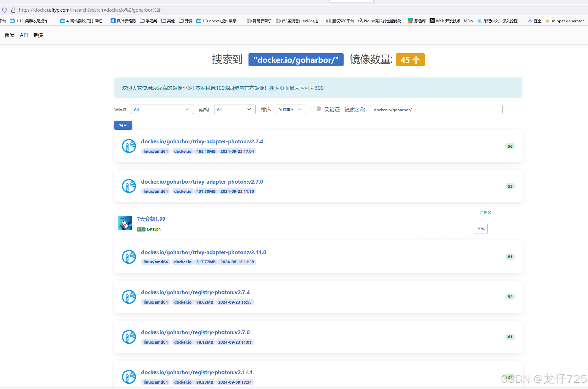This screenshot has width=588, height=389.
Task: Click the 517.77MB size tag
Action: pos(206,262)
